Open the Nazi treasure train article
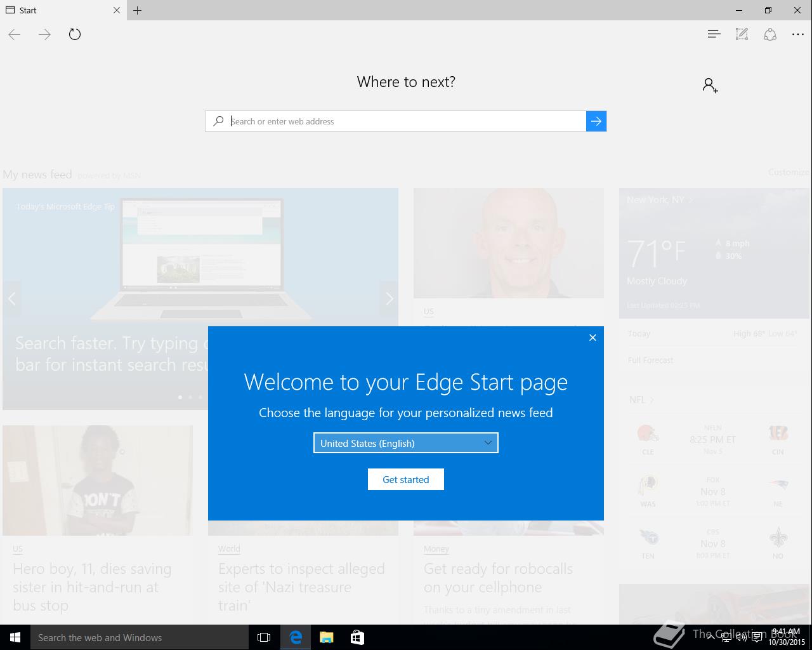The height and width of the screenshot is (650, 812). (301, 587)
